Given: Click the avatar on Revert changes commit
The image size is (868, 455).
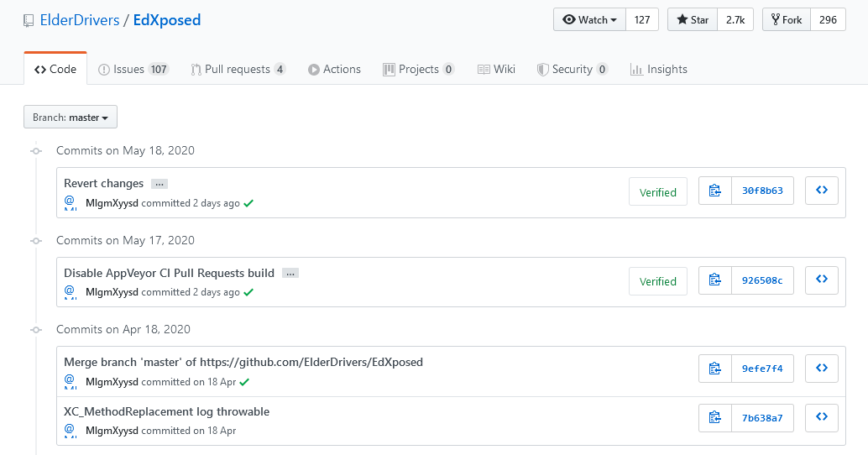Looking at the screenshot, I should 71,202.
